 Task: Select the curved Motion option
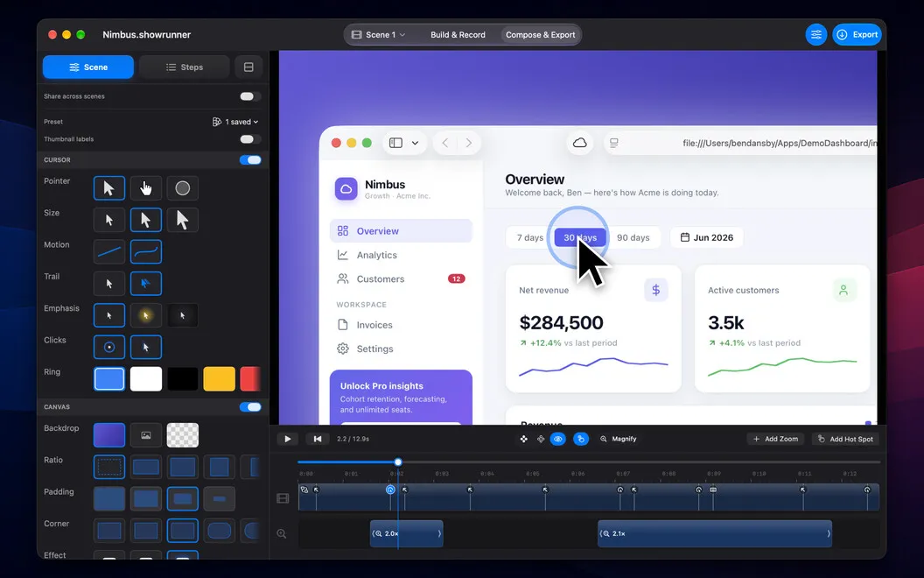tap(145, 252)
